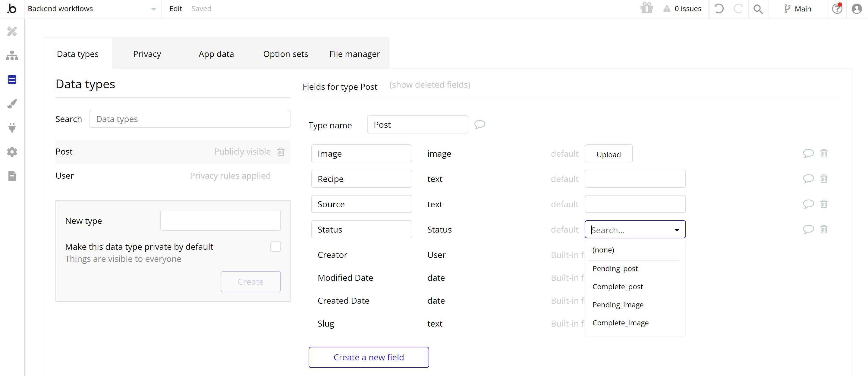The width and height of the screenshot is (868, 376).
Task: Open the Settings gear sidebar icon
Action: [12, 152]
